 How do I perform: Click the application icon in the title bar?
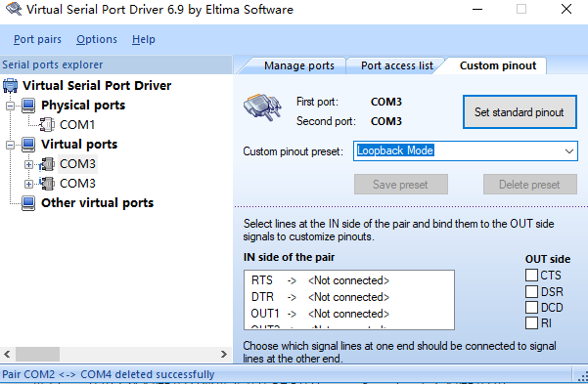point(14,9)
